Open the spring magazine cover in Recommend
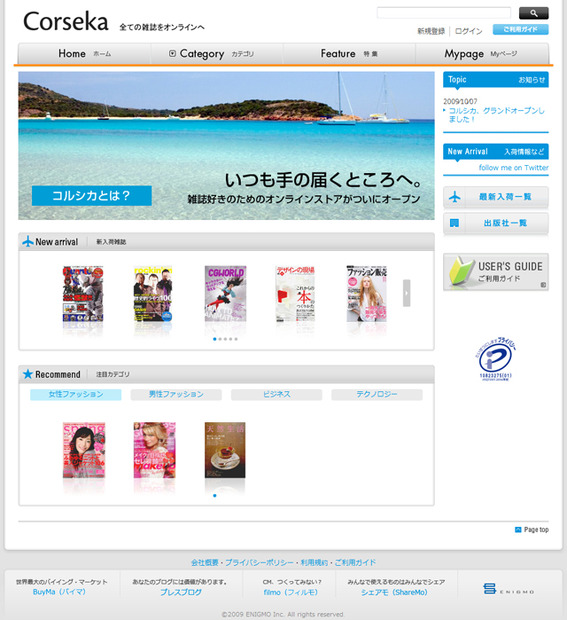 (84, 450)
